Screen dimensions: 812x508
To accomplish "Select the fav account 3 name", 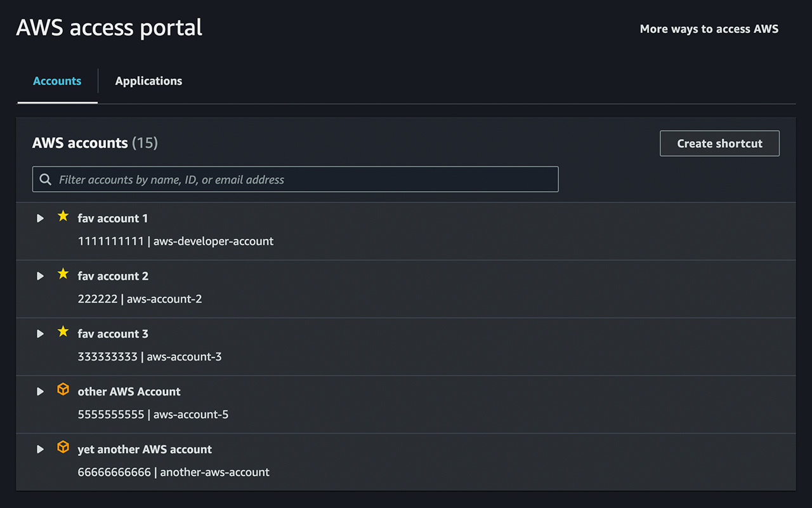I will point(113,334).
